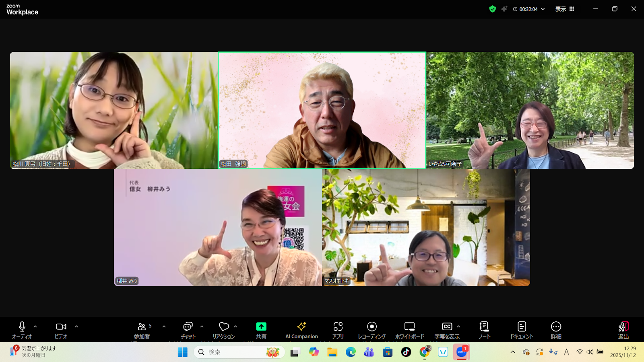Viewport: 644px width, 362px height.
Task: Click the green encryption shield icon
Action: [x=492, y=9]
